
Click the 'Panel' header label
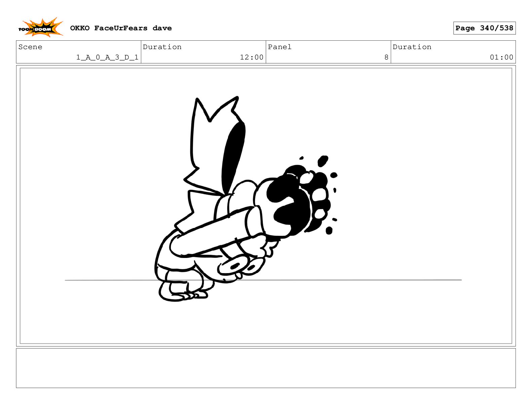point(279,47)
